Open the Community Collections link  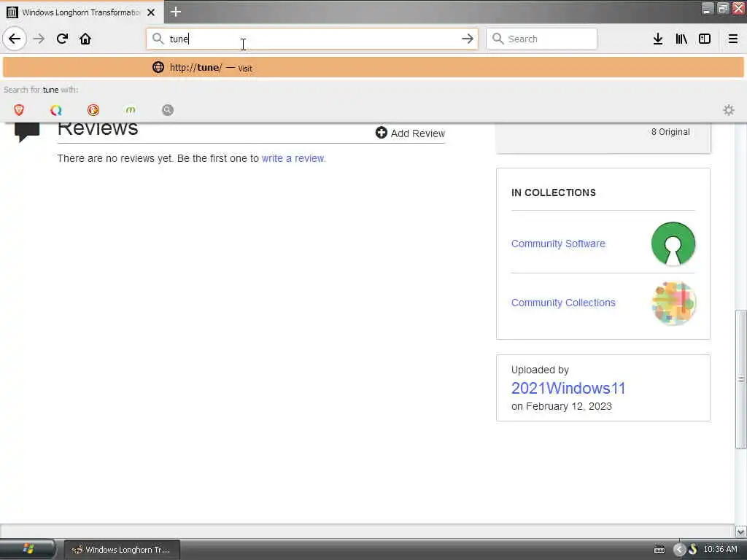tap(563, 303)
